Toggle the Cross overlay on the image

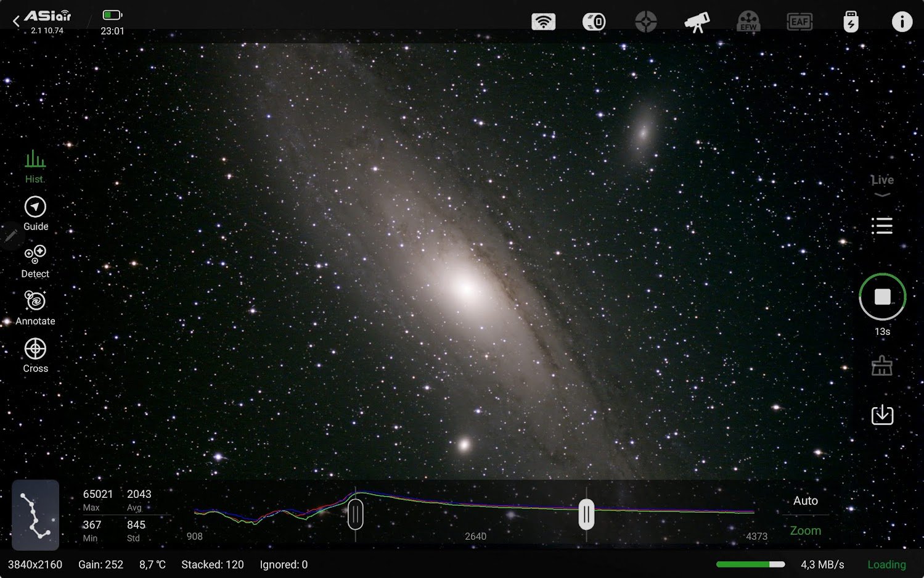pyautogui.click(x=35, y=354)
